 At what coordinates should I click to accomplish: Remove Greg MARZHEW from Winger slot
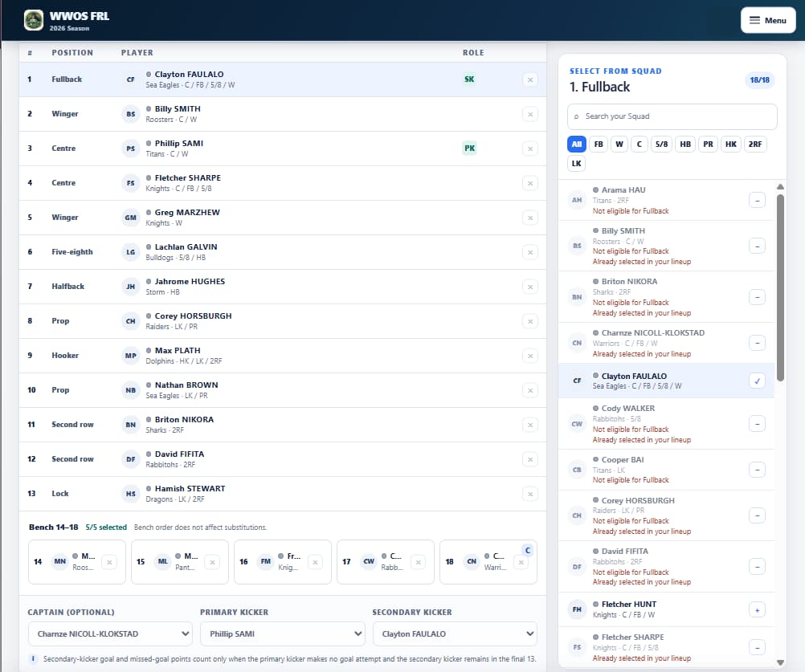[529, 218]
